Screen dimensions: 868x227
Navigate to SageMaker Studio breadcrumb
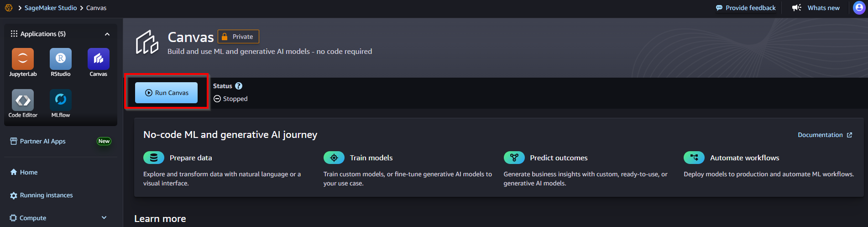51,8
